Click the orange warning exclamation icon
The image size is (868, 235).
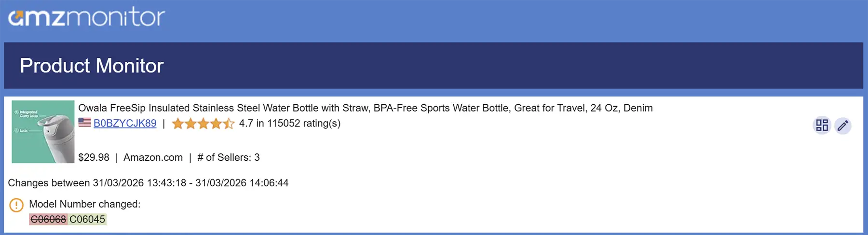pos(16,205)
